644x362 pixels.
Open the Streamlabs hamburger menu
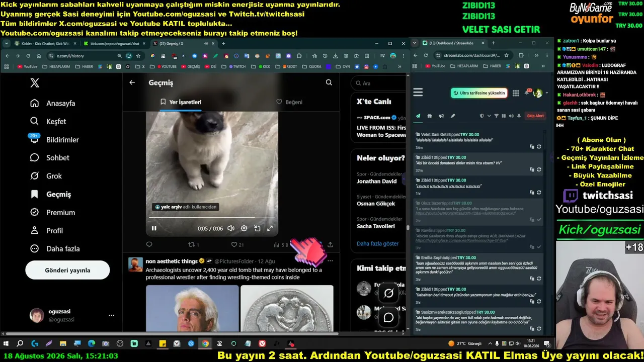pos(418,92)
